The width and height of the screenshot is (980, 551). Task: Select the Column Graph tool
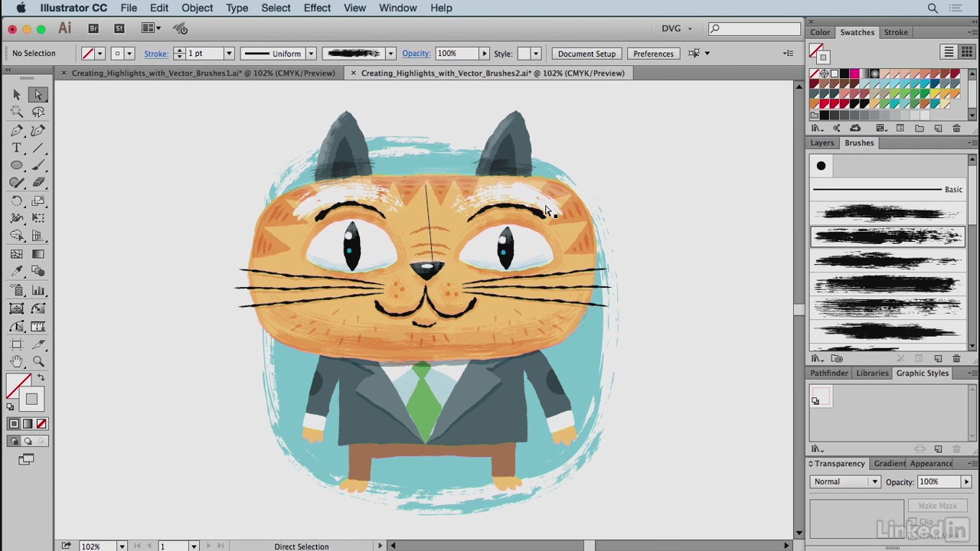38,290
